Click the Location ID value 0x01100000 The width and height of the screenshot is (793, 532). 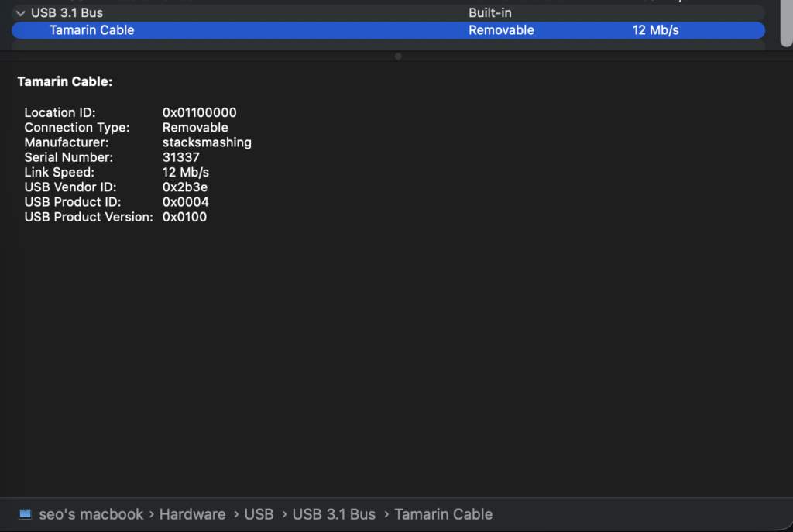point(199,113)
